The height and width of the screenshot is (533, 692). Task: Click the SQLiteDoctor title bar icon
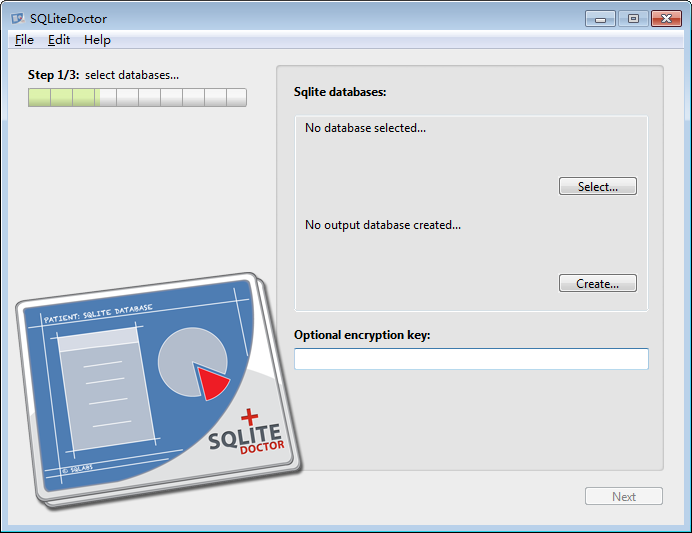click(18, 19)
